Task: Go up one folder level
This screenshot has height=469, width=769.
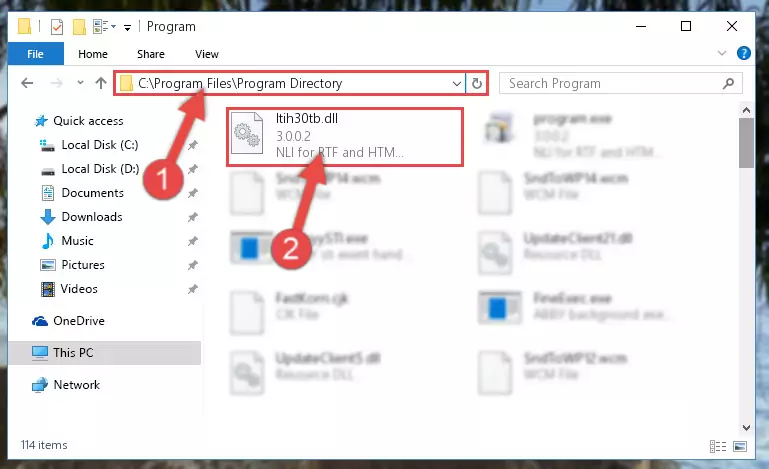Action: [101, 83]
